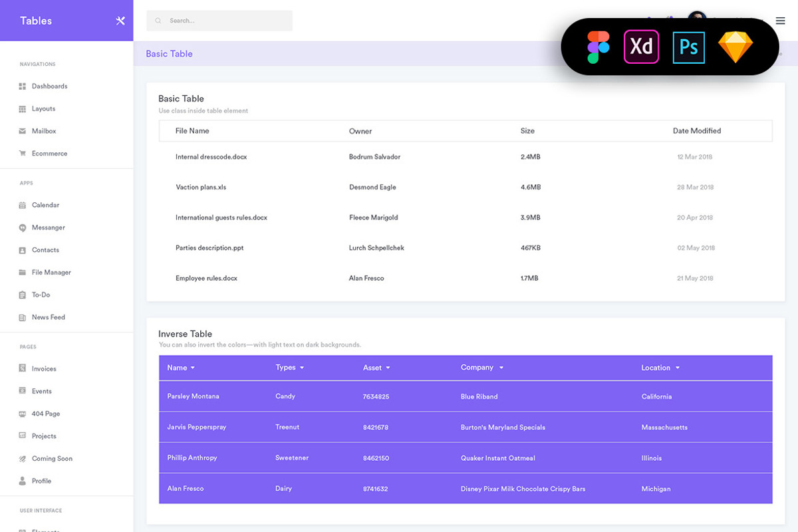This screenshot has height=532, width=798.
Task: Open the News Feed page
Action: [x=49, y=317]
